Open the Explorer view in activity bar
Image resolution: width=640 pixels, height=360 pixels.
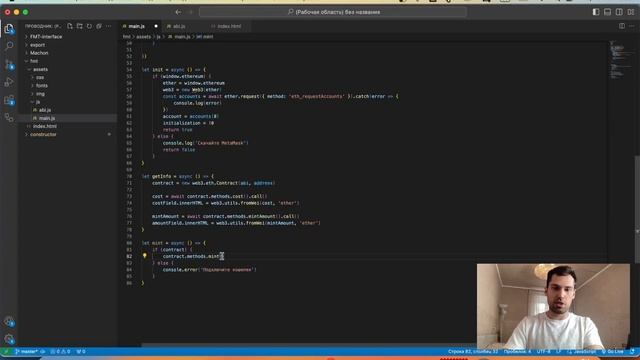point(9,29)
